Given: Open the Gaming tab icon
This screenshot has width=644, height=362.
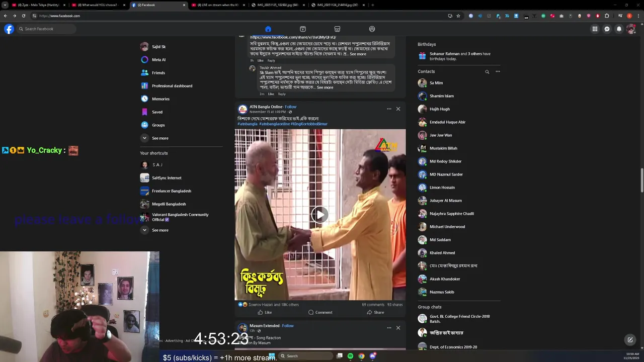Looking at the screenshot, I should coord(372,29).
